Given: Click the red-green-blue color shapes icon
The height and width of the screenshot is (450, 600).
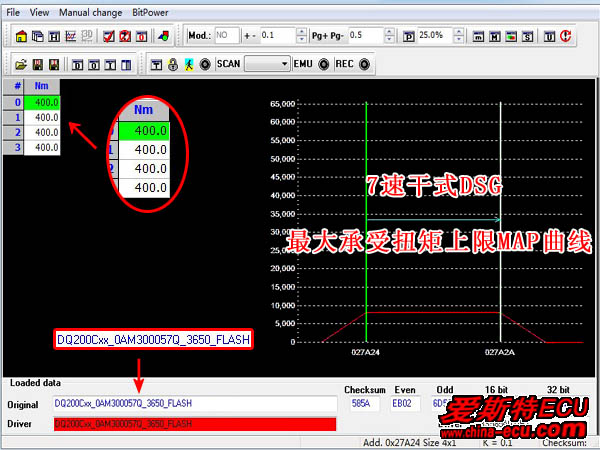Looking at the screenshot, I should (163, 36).
